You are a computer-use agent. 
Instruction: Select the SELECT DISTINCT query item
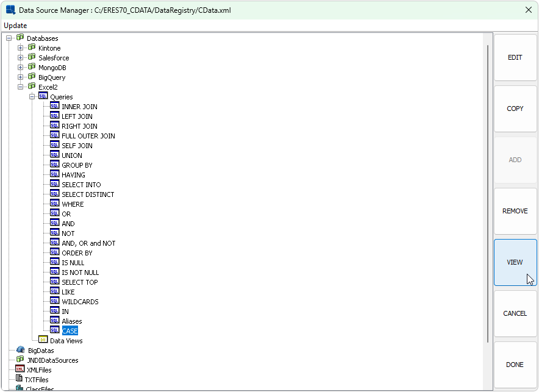click(88, 194)
